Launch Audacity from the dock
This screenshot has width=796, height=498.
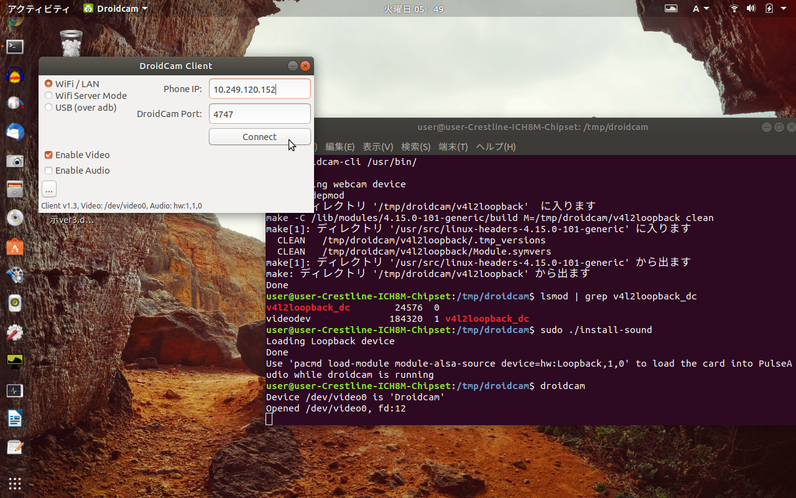tap(15, 76)
